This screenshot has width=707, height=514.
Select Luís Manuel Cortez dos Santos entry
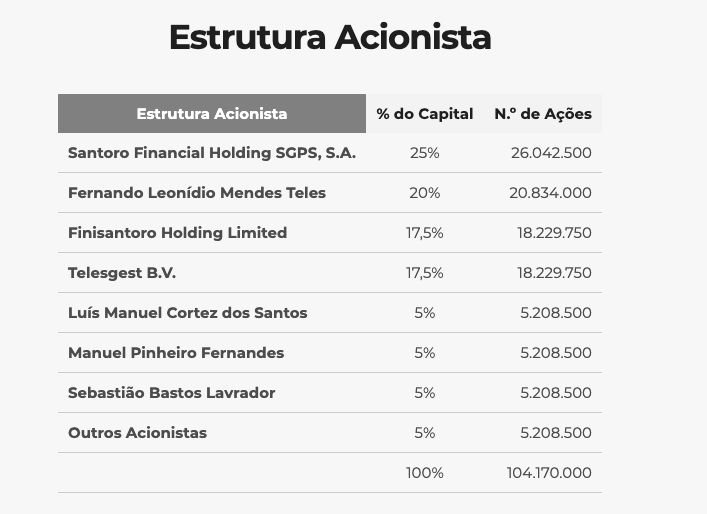(188, 312)
